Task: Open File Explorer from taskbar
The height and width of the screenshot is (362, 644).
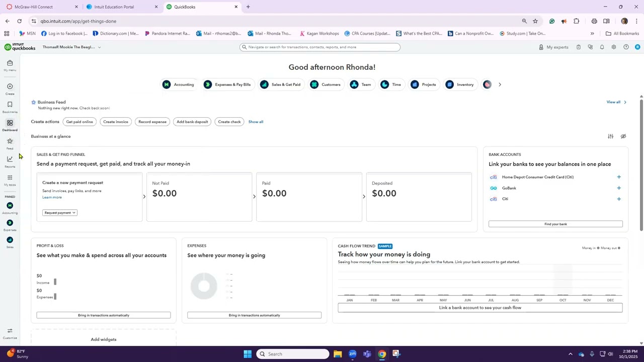Action: pyautogui.click(x=338, y=354)
